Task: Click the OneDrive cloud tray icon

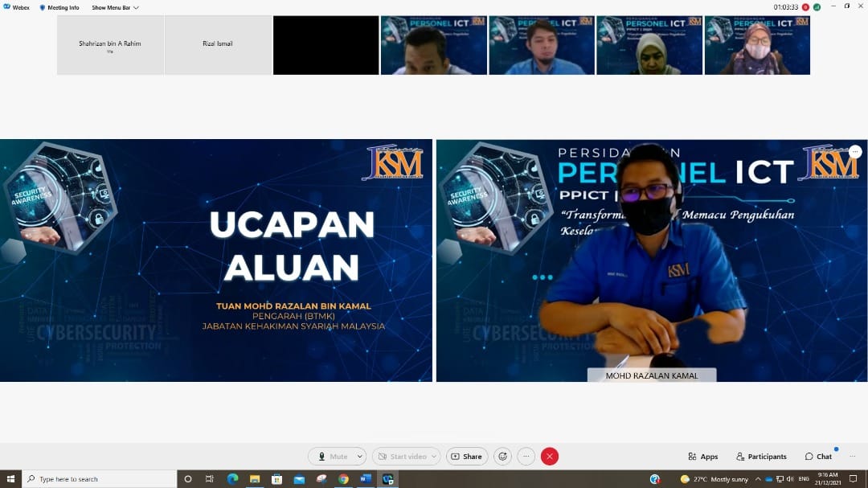Action: 768,478
